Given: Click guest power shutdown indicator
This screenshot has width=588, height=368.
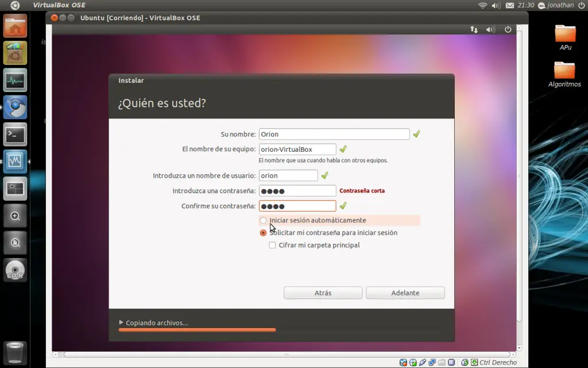Looking at the screenshot, I should (508, 29).
